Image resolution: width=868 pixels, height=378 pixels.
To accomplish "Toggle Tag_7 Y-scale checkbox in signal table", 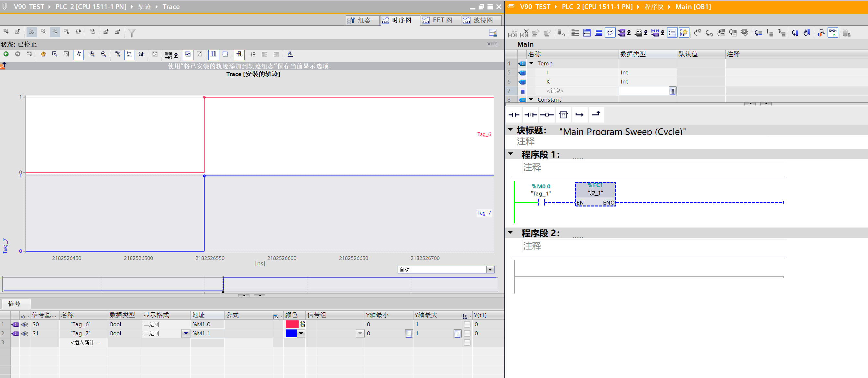I will (x=467, y=333).
